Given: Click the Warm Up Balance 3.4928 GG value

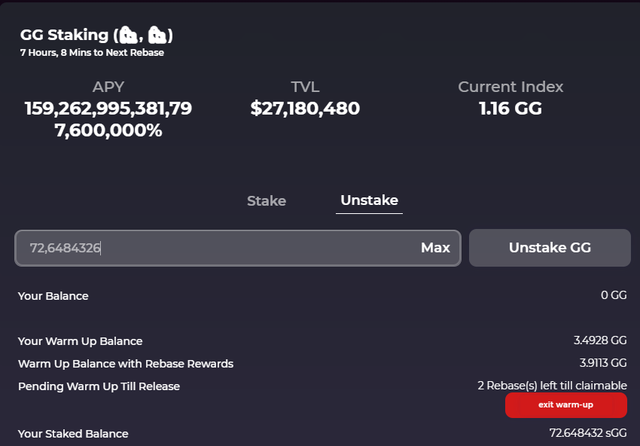Looking at the screenshot, I should [600, 340].
